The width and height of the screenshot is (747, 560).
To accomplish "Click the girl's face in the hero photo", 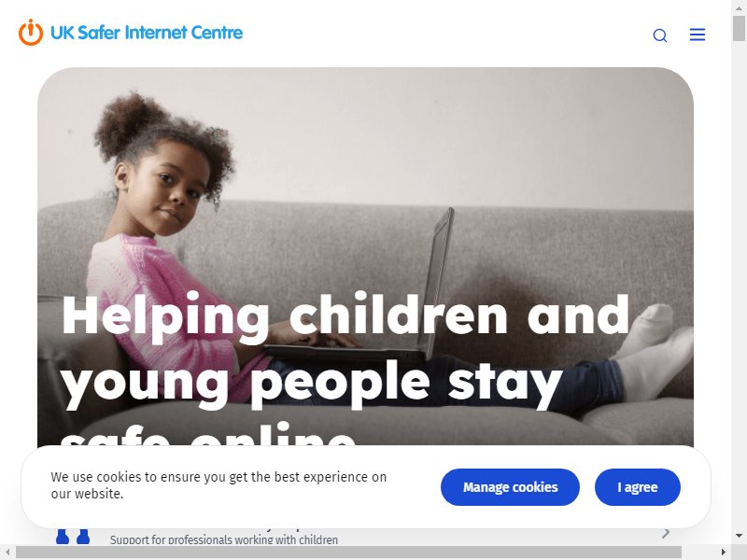I will pyautogui.click(x=164, y=190).
